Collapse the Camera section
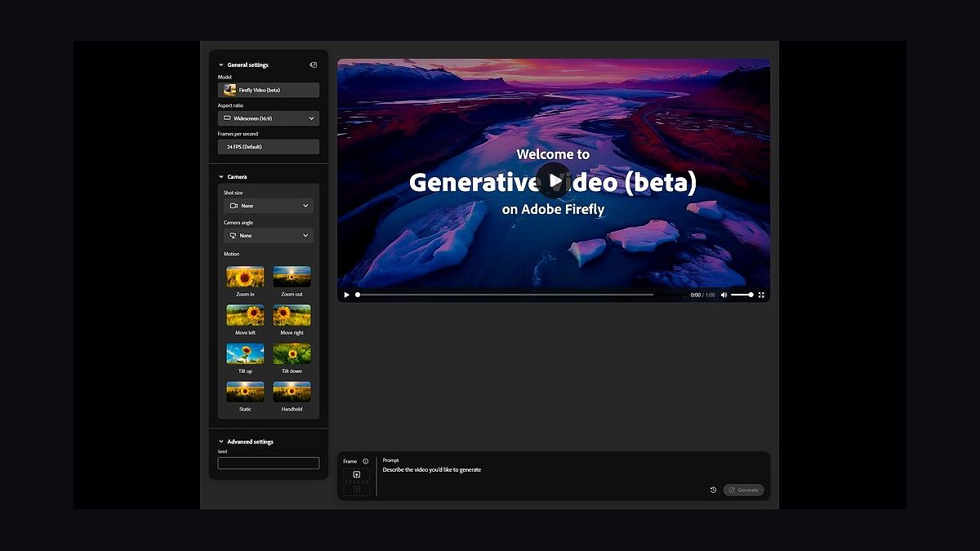This screenshot has height=551, width=980. click(220, 176)
